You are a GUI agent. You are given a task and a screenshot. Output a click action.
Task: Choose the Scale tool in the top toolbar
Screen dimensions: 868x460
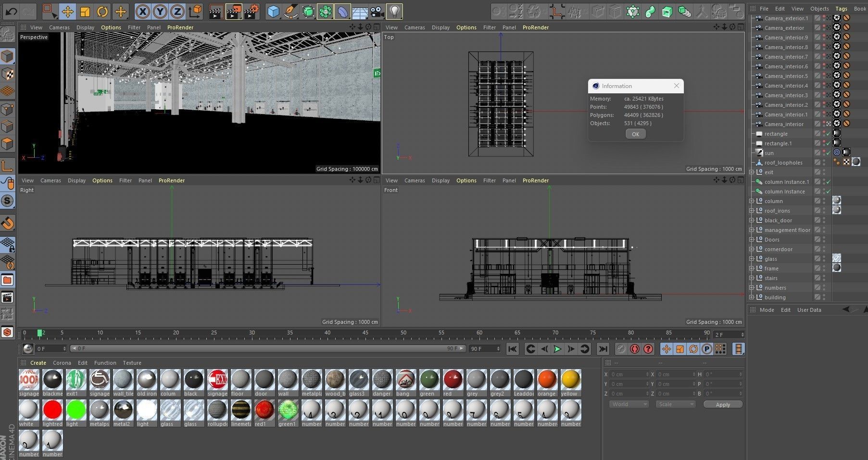(x=85, y=11)
